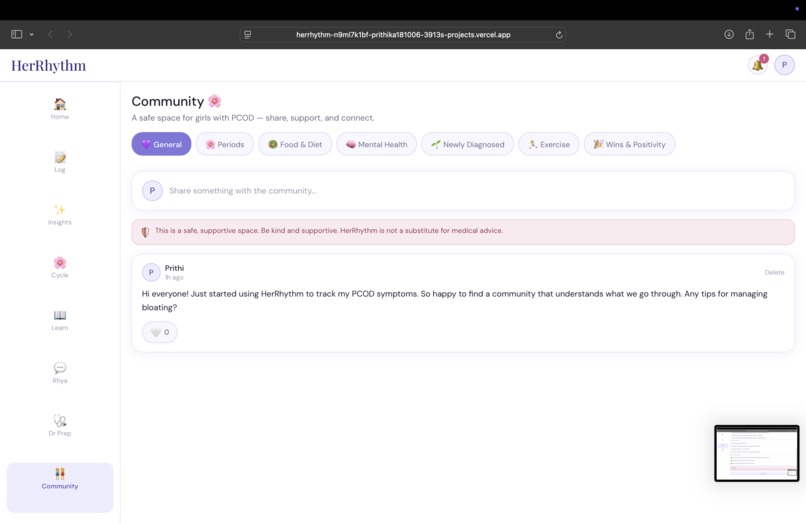Screen dimensions: 806x524
Task: Open the Learn section
Action: pyautogui.click(x=60, y=320)
